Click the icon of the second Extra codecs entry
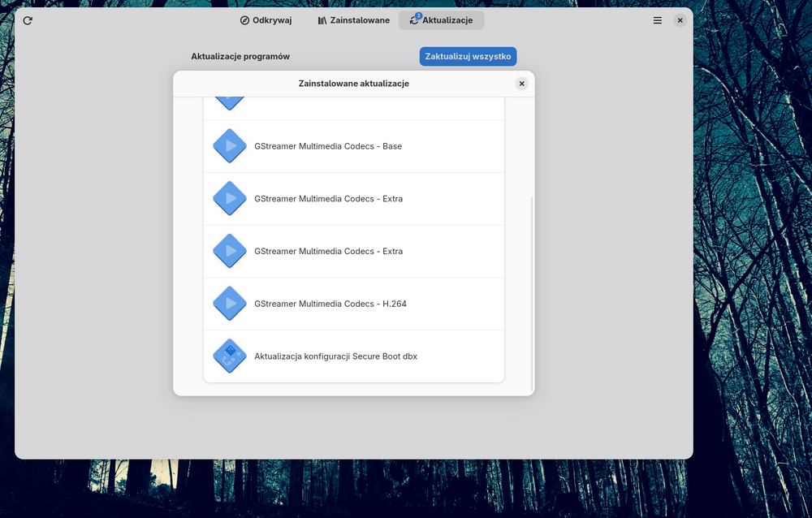 pos(230,251)
